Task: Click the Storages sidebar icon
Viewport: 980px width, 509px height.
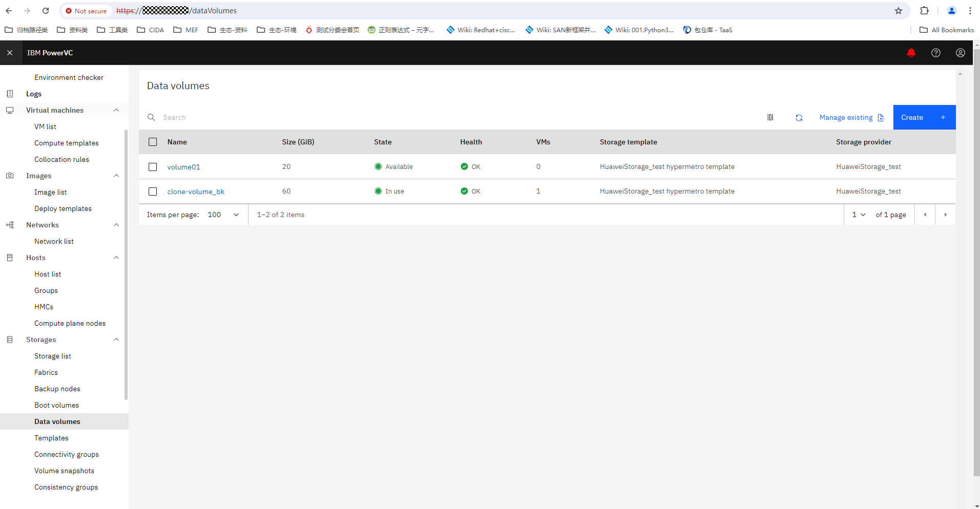Action: click(10, 340)
